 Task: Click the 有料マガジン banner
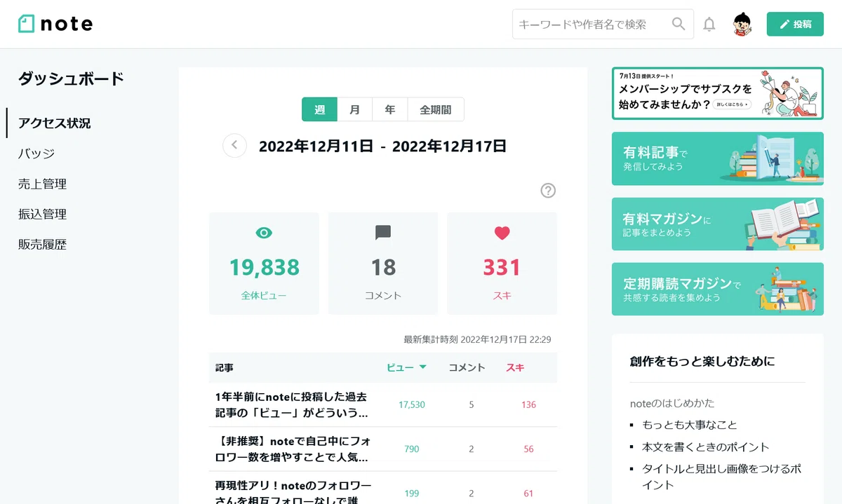coord(718,224)
